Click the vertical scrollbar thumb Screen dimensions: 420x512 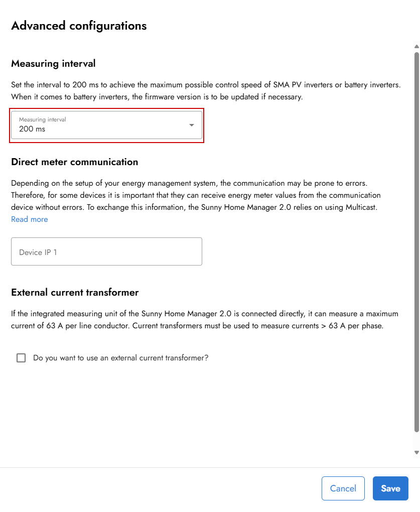click(x=416, y=241)
